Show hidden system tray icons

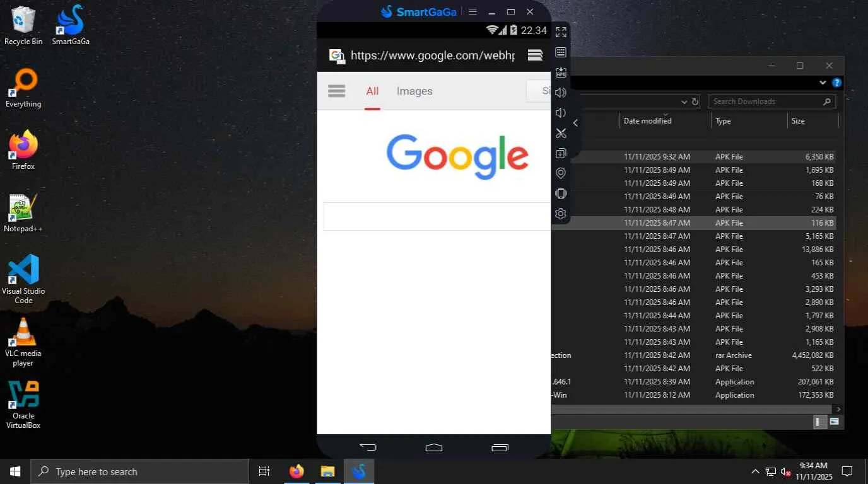755,471
